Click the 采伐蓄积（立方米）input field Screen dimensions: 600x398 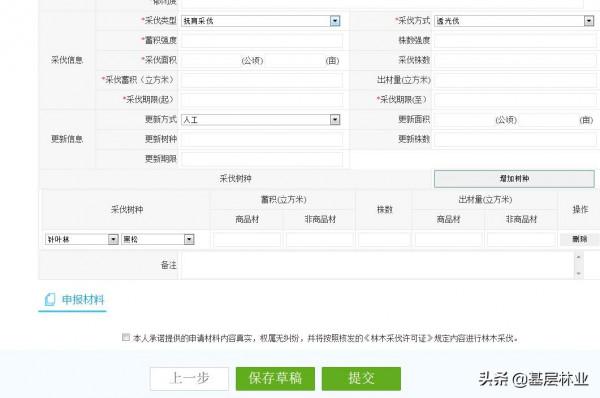pos(262,80)
